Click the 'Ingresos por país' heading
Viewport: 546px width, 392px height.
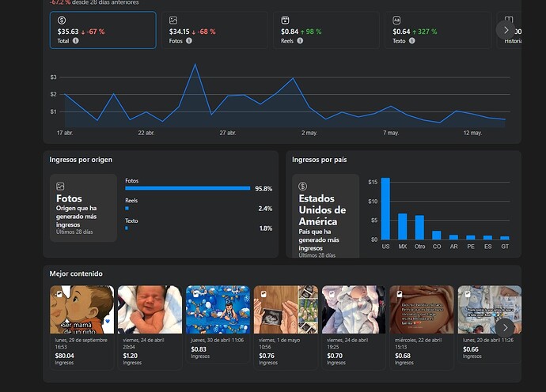(320, 160)
